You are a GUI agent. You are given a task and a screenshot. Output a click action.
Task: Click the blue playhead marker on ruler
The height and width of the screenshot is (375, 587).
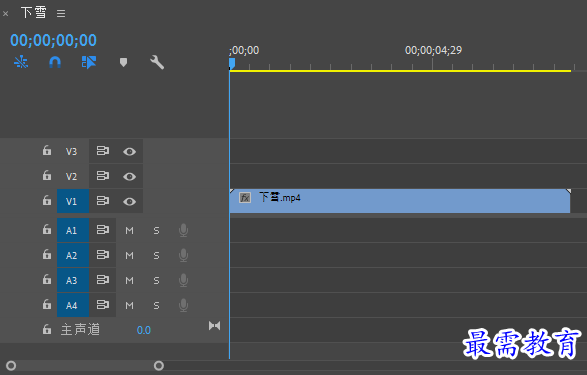point(232,63)
